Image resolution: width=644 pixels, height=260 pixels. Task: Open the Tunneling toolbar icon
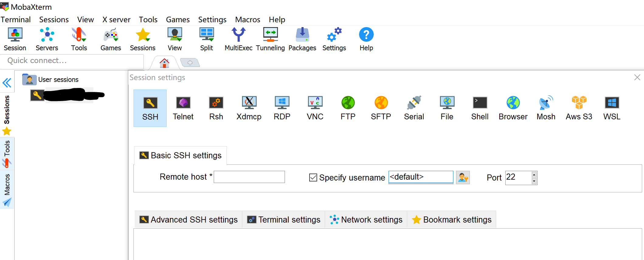coord(270,39)
